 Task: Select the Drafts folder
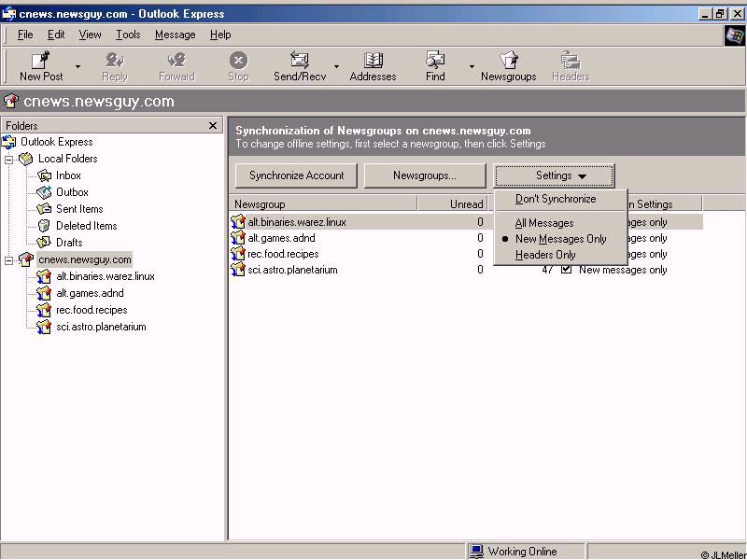69,243
